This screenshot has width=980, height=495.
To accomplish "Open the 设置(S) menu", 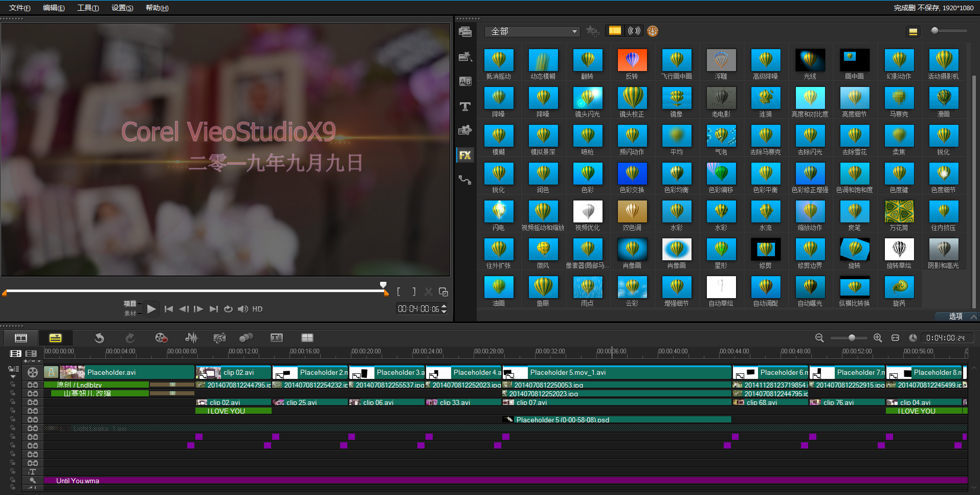I will (122, 8).
